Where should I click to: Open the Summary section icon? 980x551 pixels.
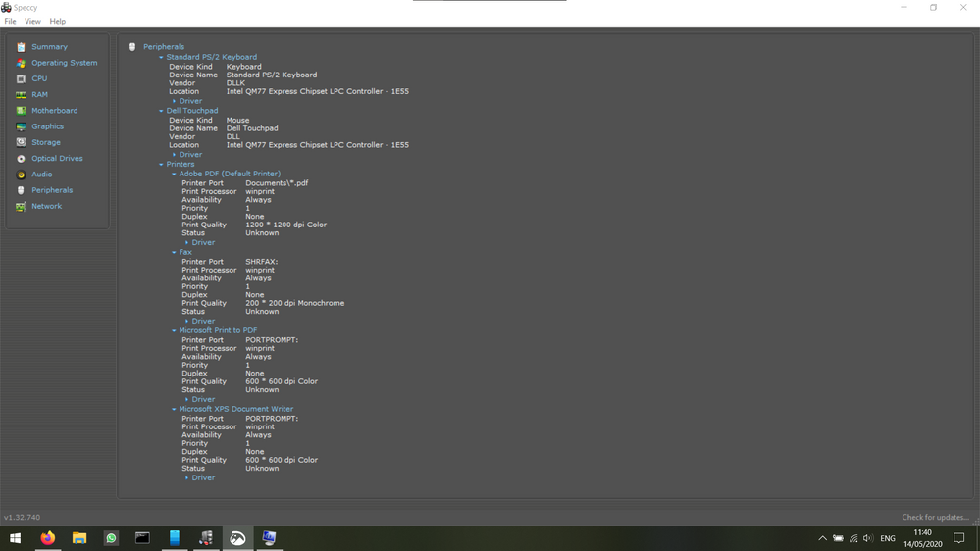(21, 47)
